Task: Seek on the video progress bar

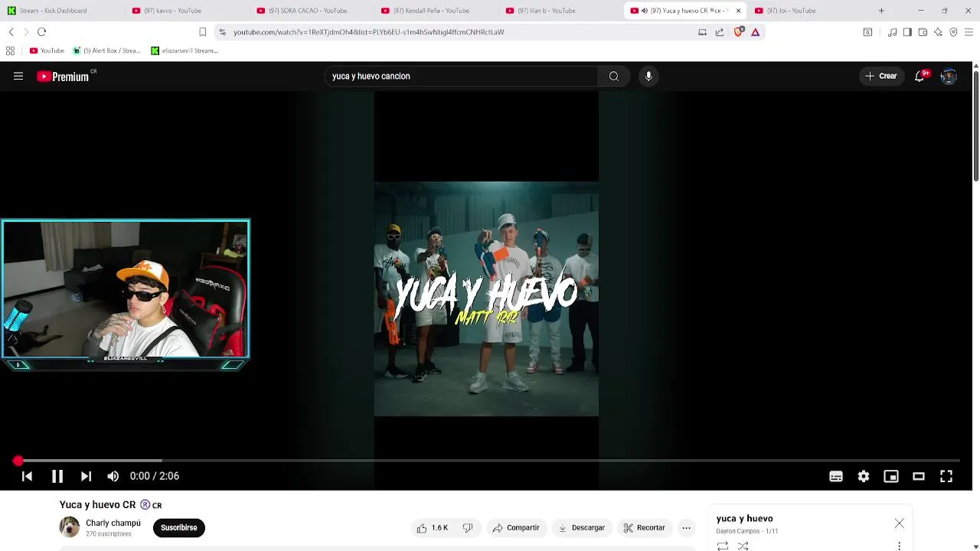Action: [490, 461]
